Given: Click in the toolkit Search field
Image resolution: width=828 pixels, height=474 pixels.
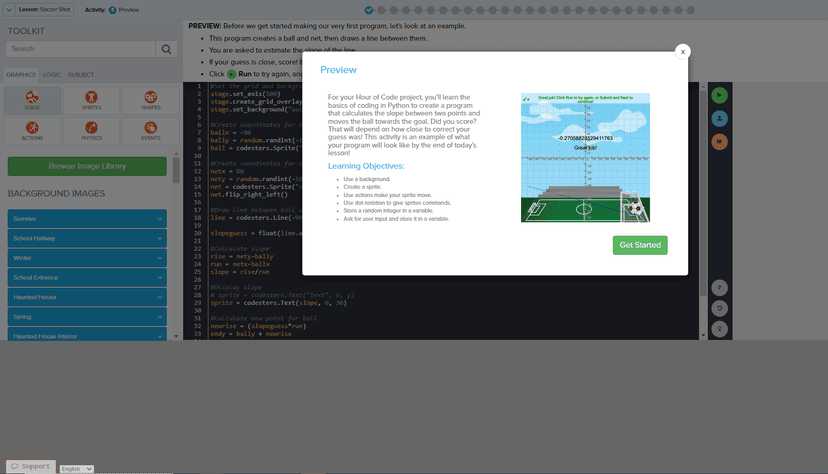Looking at the screenshot, I should click(81, 49).
